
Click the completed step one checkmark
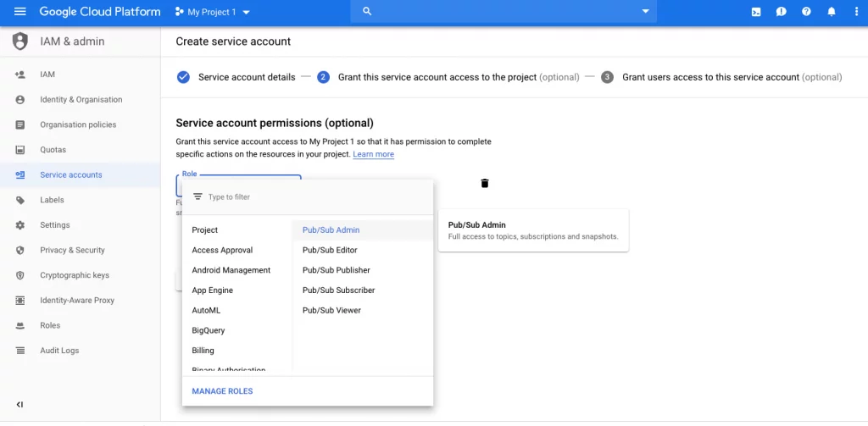(183, 77)
